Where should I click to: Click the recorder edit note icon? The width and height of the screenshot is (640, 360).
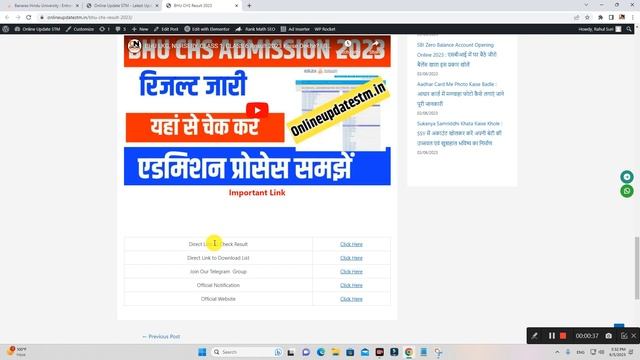[x=624, y=336]
